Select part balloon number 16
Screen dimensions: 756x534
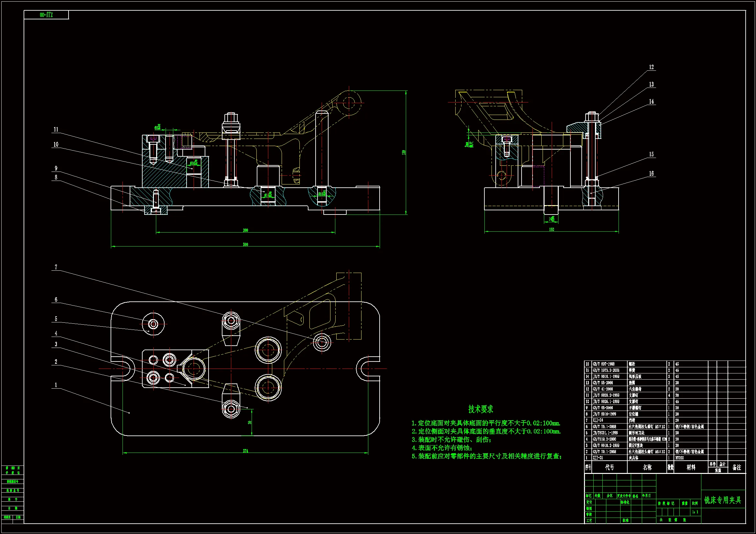(x=651, y=173)
